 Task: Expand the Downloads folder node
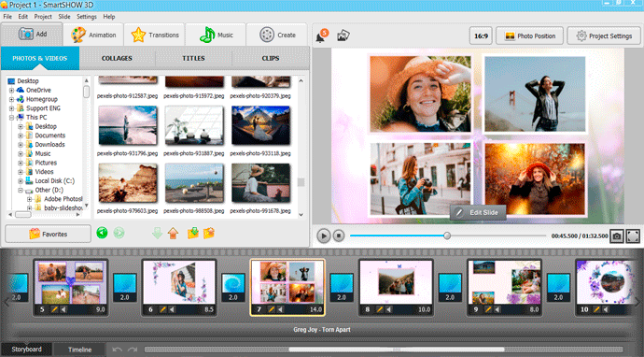coord(21,144)
